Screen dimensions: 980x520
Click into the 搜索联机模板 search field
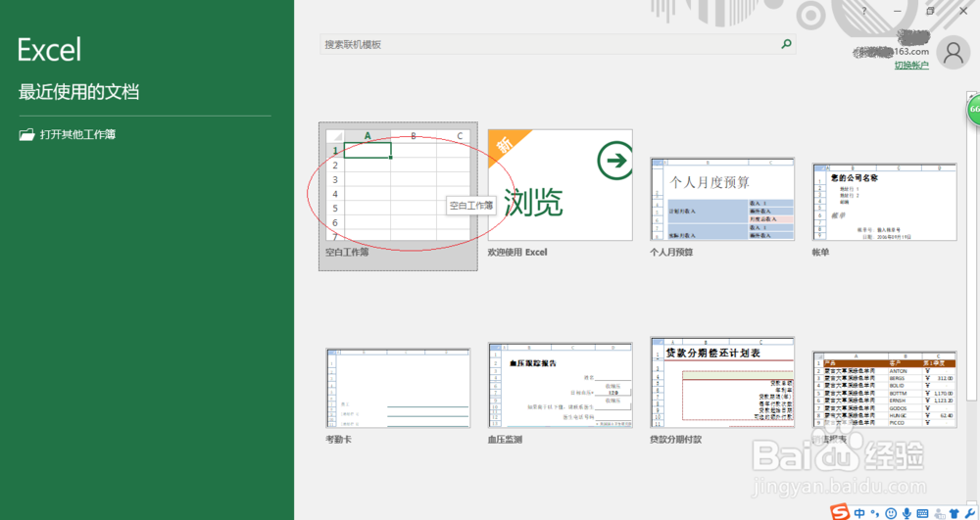[x=558, y=44]
